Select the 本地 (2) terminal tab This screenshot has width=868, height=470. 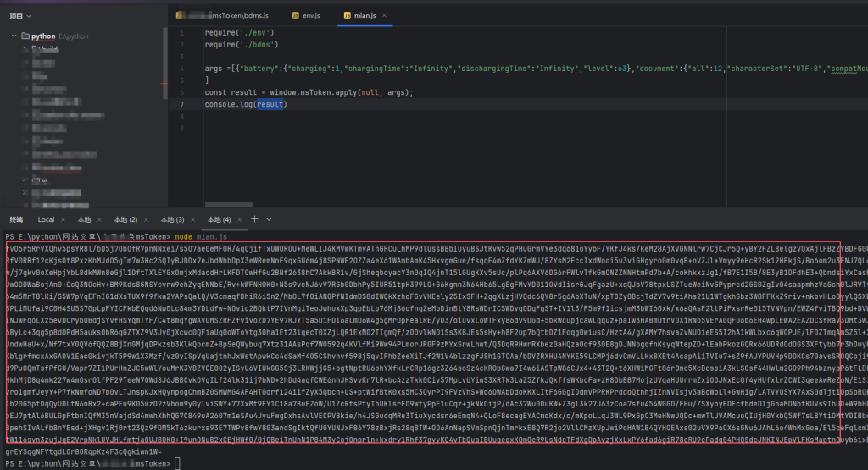pos(125,219)
